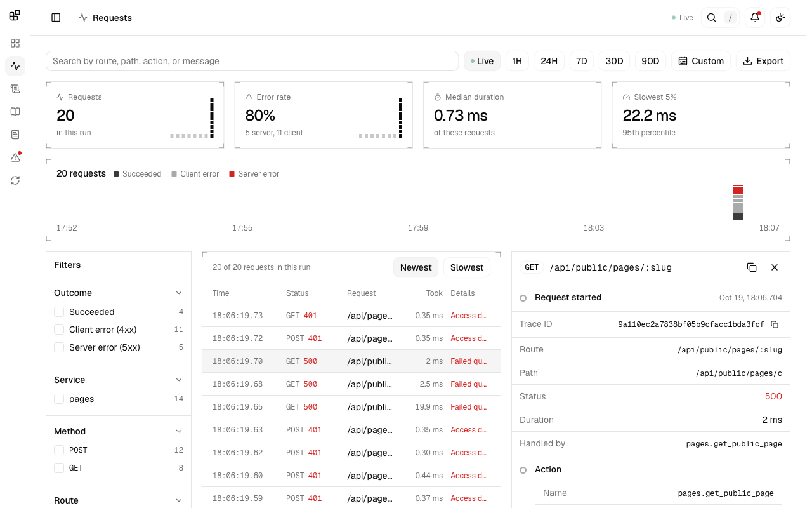Select the 1H time range
This screenshot has height=508, width=812.
(x=517, y=61)
